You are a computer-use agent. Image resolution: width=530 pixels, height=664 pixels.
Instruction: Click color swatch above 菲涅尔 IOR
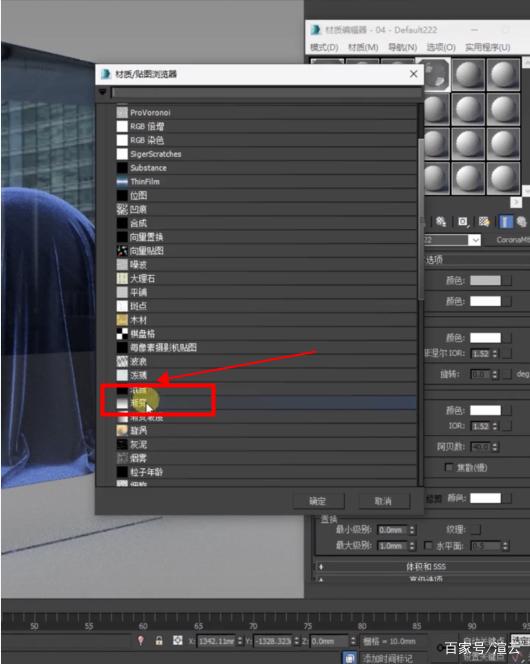click(x=485, y=338)
